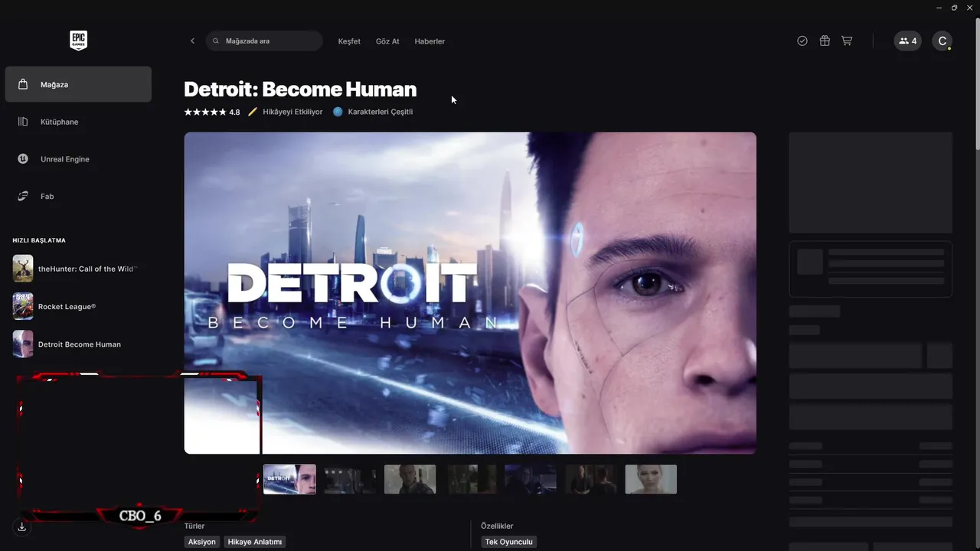Image resolution: width=980 pixels, height=551 pixels.
Task: Select the second dark scene thumbnail
Action: point(350,479)
